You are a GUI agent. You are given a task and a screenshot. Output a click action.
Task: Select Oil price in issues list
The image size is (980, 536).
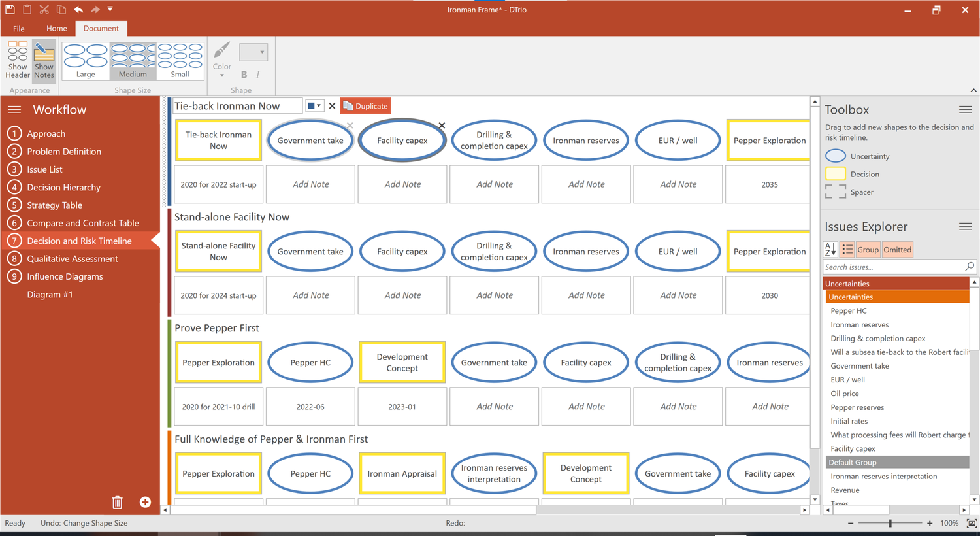pyautogui.click(x=845, y=394)
